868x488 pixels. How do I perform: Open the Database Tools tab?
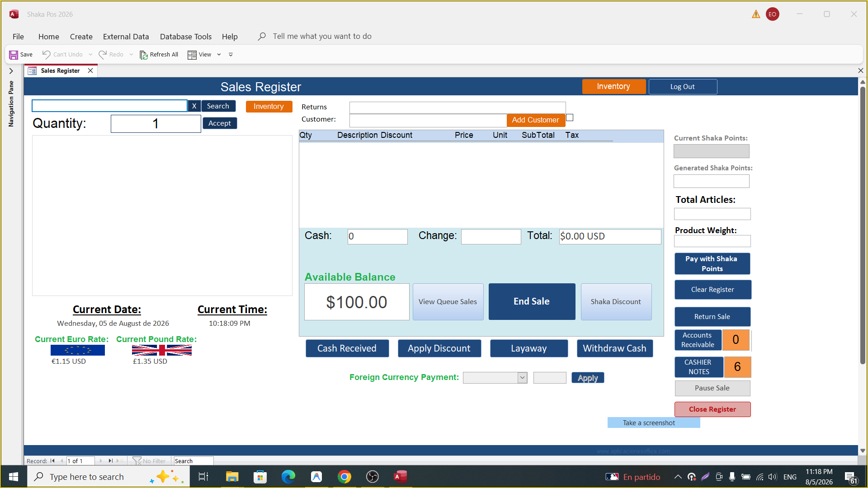[185, 37]
